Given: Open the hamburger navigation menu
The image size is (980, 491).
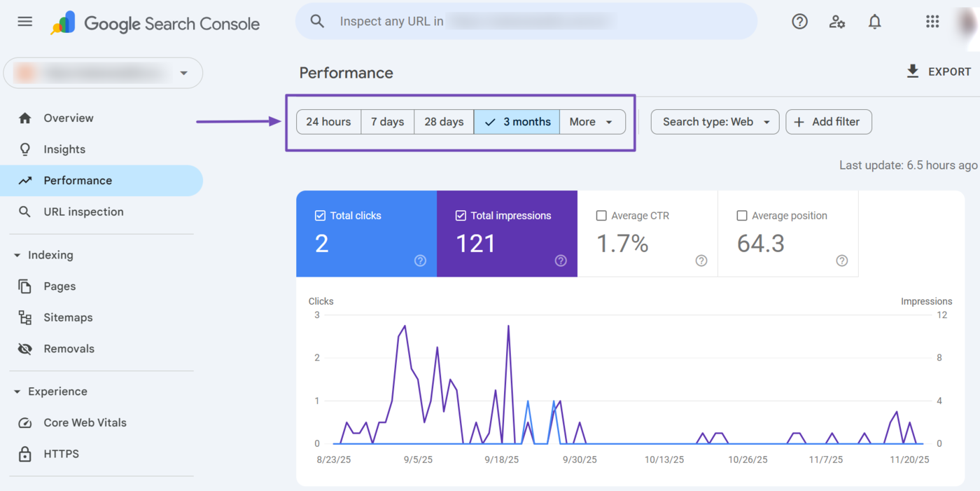Looking at the screenshot, I should coord(24,21).
